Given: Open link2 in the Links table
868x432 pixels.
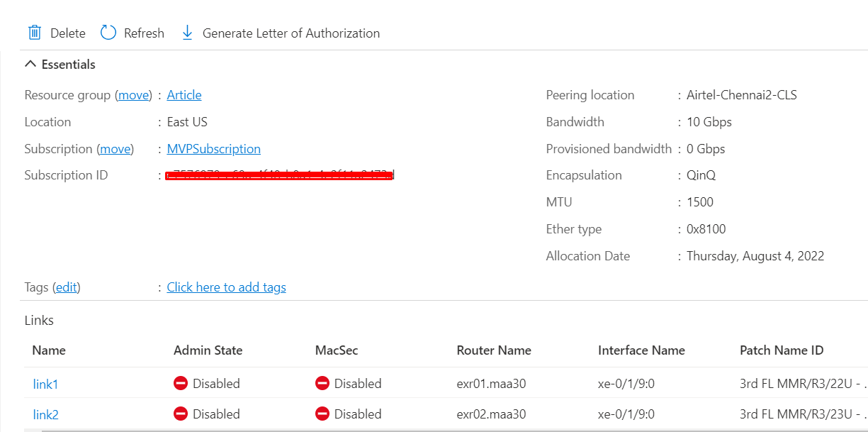Looking at the screenshot, I should (x=45, y=415).
